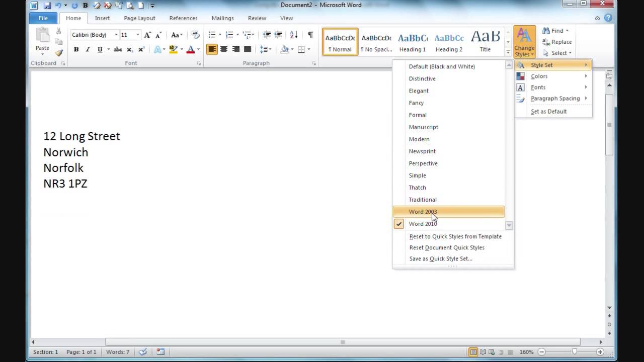Click the Clear Formatting icon
The height and width of the screenshot is (362, 644).
[x=196, y=35]
